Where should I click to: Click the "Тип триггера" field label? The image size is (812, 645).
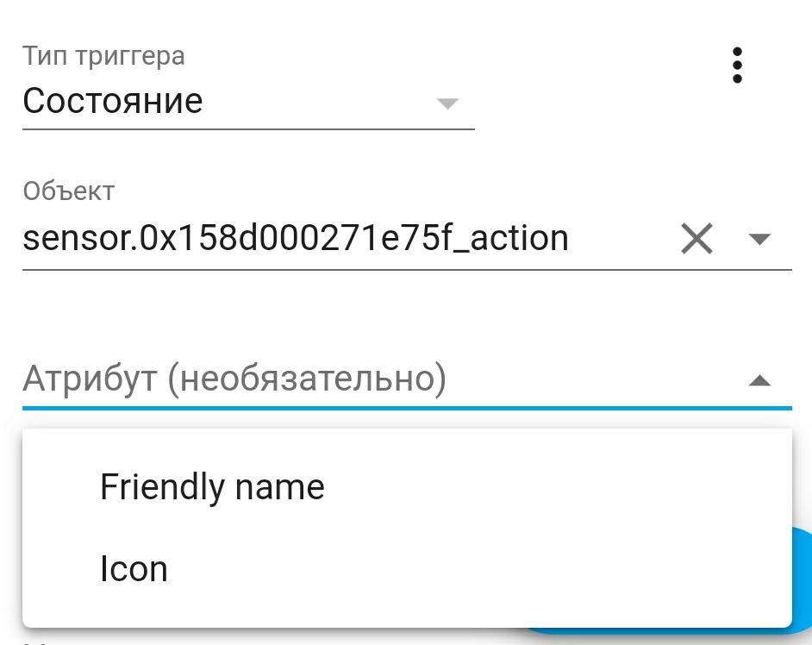103,57
